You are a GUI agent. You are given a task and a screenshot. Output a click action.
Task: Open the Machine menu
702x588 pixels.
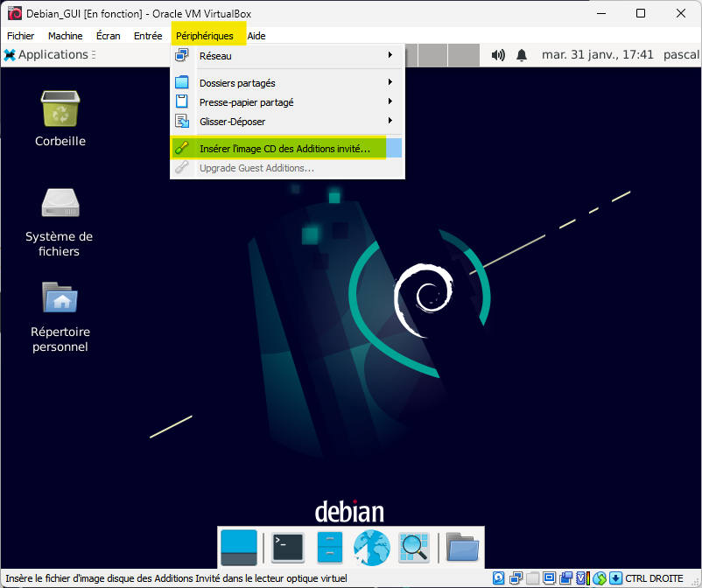(66, 36)
